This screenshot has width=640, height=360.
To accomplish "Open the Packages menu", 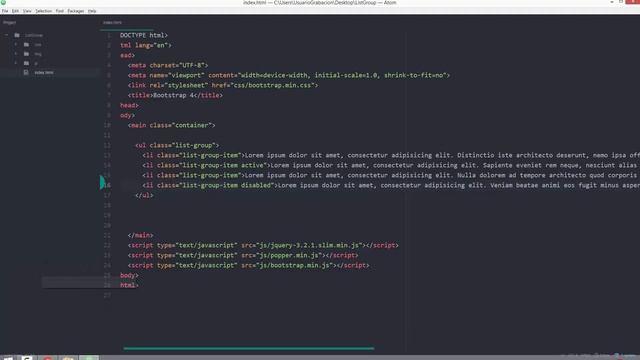I will [76, 11].
